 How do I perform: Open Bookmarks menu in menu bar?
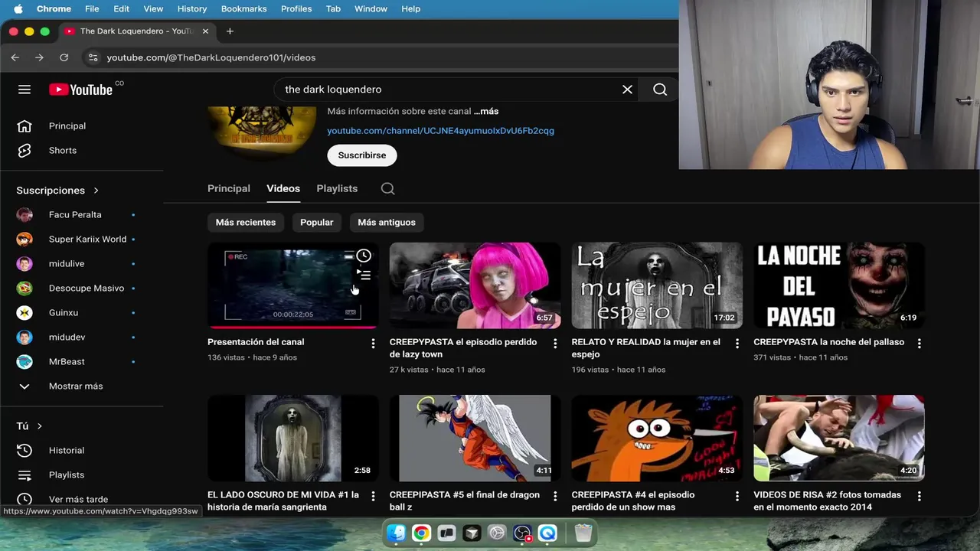[243, 8]
